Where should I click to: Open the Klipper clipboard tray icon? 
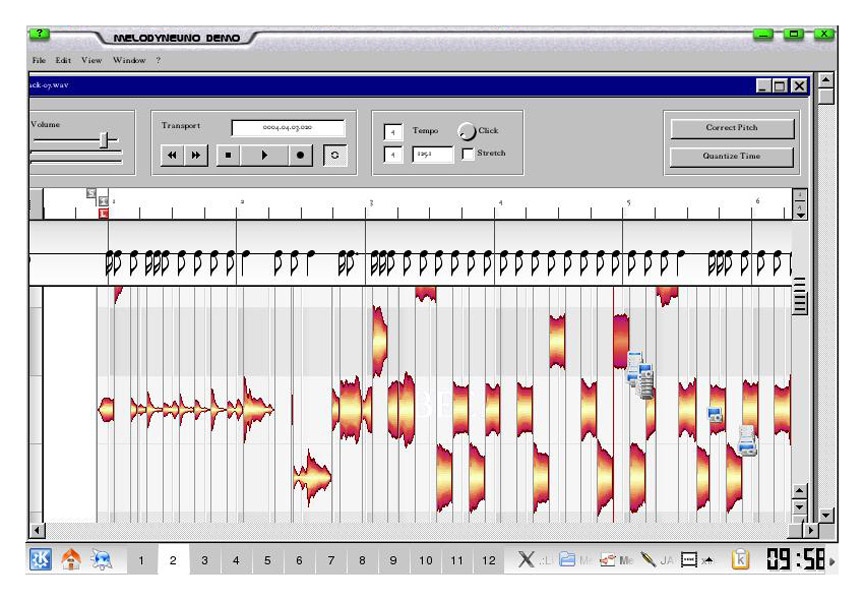pyautogui.click(x=740, y=560)
